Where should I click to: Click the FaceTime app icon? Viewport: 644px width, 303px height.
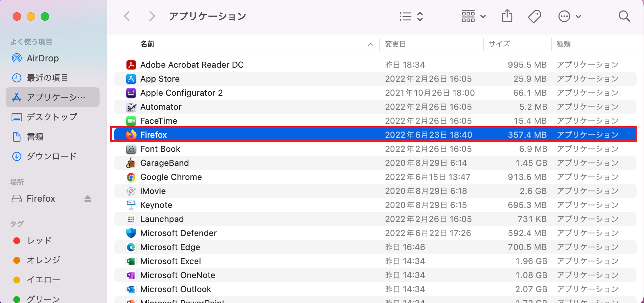point(131,121)
